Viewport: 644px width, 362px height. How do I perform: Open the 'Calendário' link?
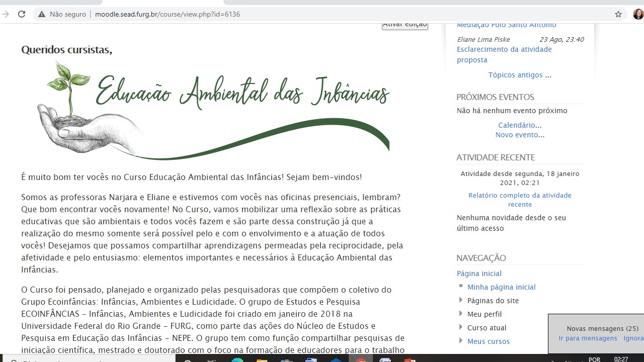pyautogui.click(x=517, y=125)
